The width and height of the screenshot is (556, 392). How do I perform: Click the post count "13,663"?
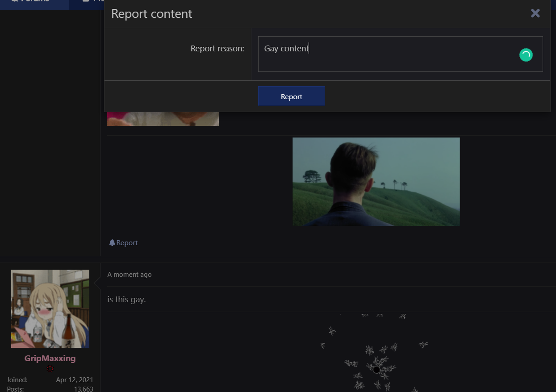[x=84, y=389]
